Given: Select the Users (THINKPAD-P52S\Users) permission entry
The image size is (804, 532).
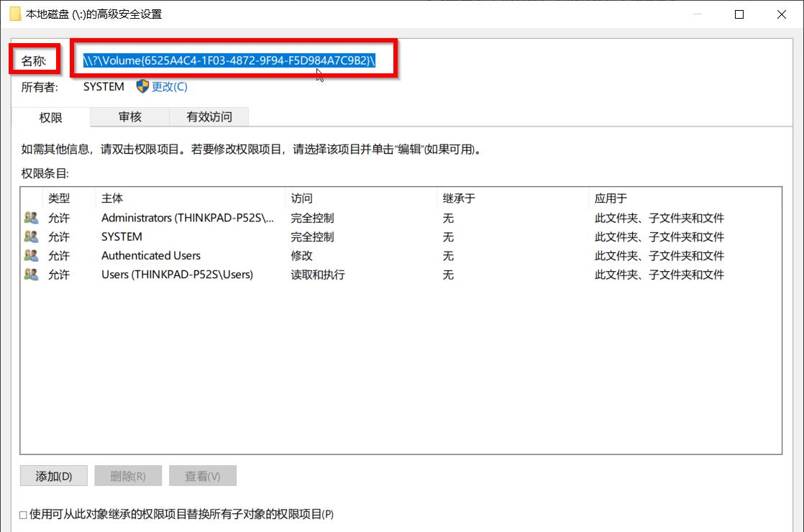Looking at the screenshot, I should pos(401,274).
